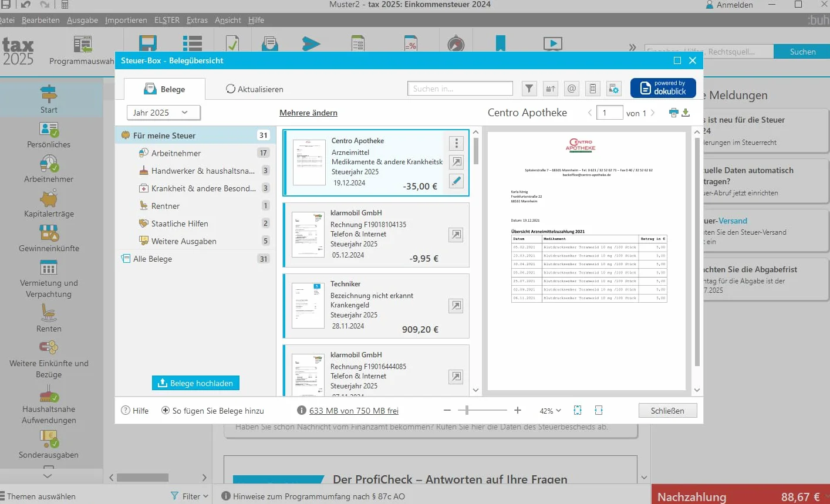Open the filter funnel in Belegübersicht toolbar

(x=529, y=89)
